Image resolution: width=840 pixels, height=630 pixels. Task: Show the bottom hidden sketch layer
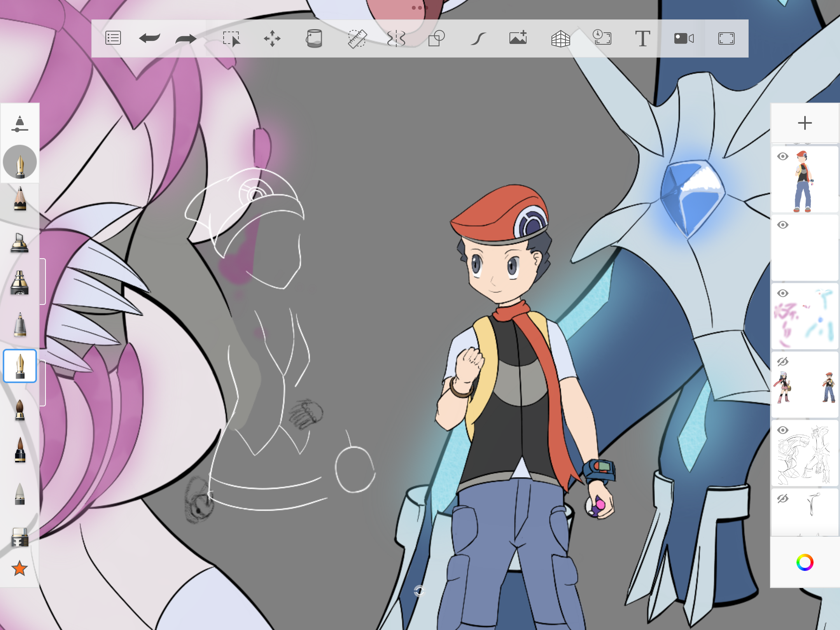click(783, 499)
